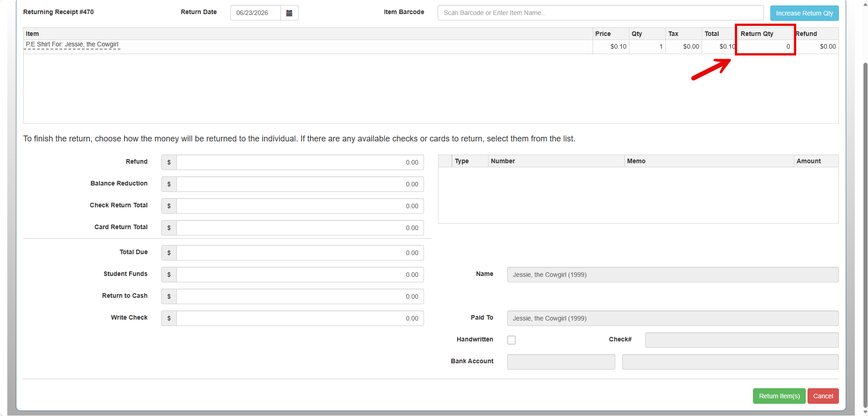This screenshot has height=416, width=868.
Task: Click the first Bank Account box
Action: pos(561,362)
